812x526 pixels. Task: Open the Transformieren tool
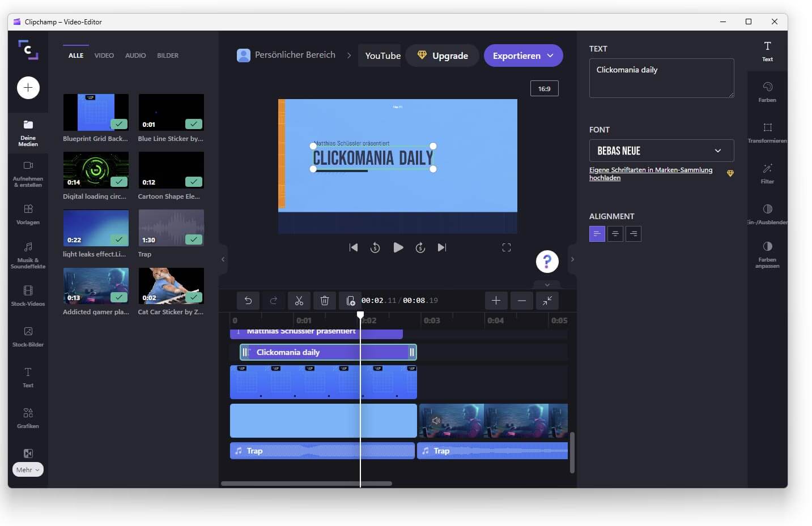click(x=767, y=132)
